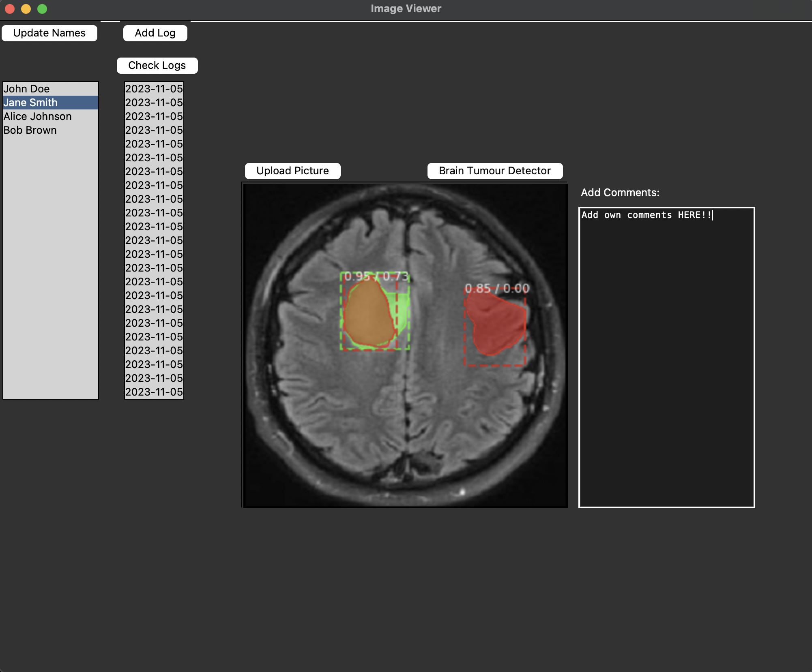The height and width of the screenshot is (672, 812).
Task: Choose Alice Johnson from patient list
Action: pyautogui.click(x=38, y=116)
